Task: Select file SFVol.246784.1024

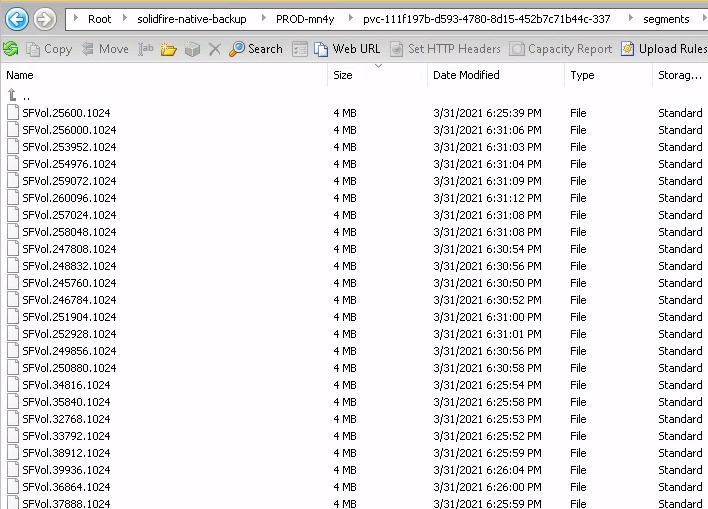Action: click(x=69, y=300)
